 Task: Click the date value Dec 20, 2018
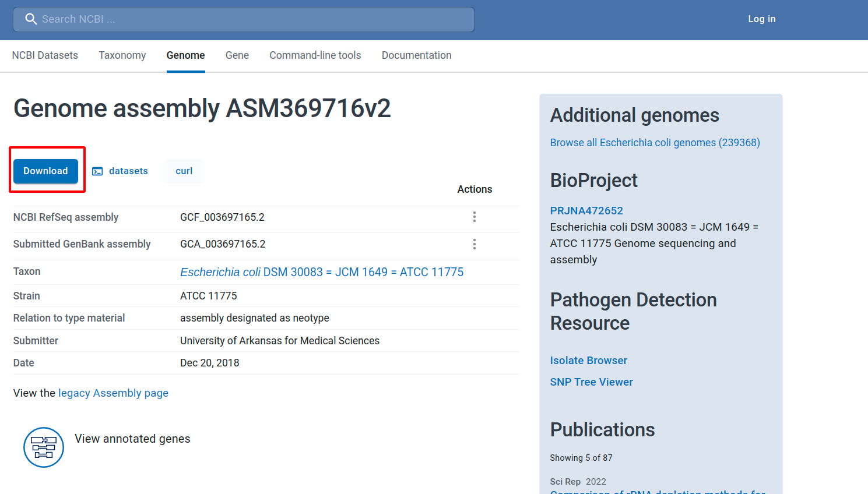(210, 363)
